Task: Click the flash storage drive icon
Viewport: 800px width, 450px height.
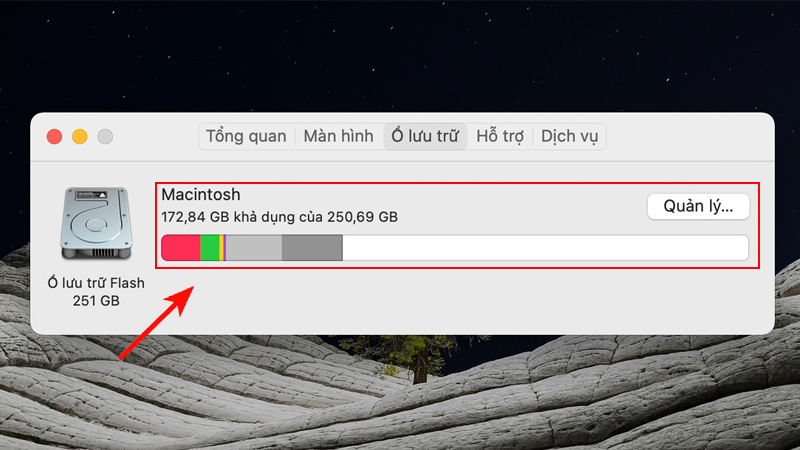Action: click(x=96, y=225)
